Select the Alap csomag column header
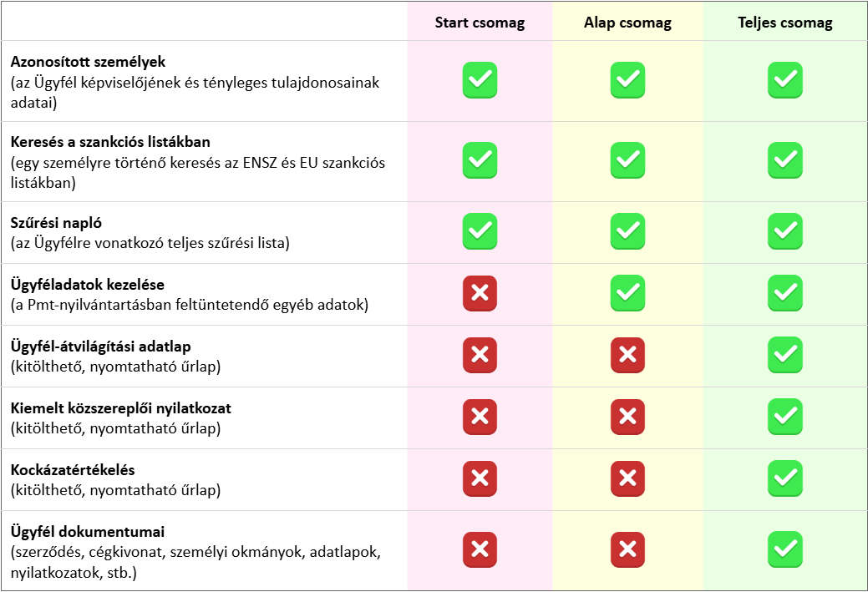 click(627, 23)
